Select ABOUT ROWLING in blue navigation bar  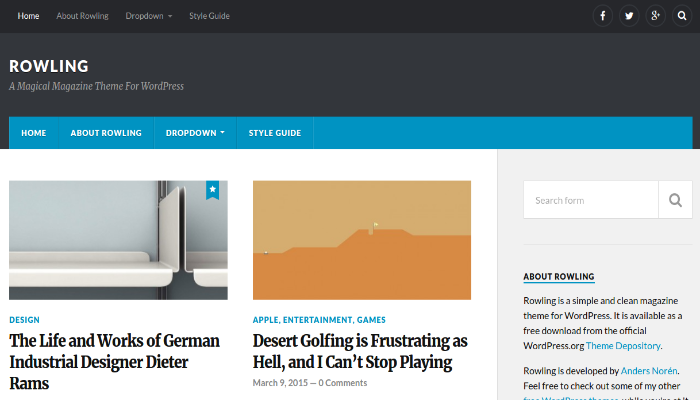106,133
